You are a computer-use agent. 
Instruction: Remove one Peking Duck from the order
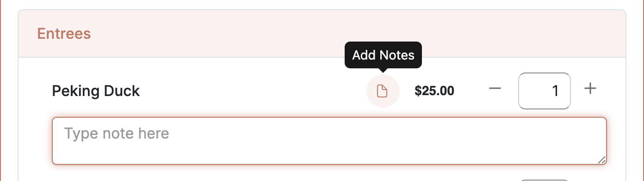click(495, 89)
